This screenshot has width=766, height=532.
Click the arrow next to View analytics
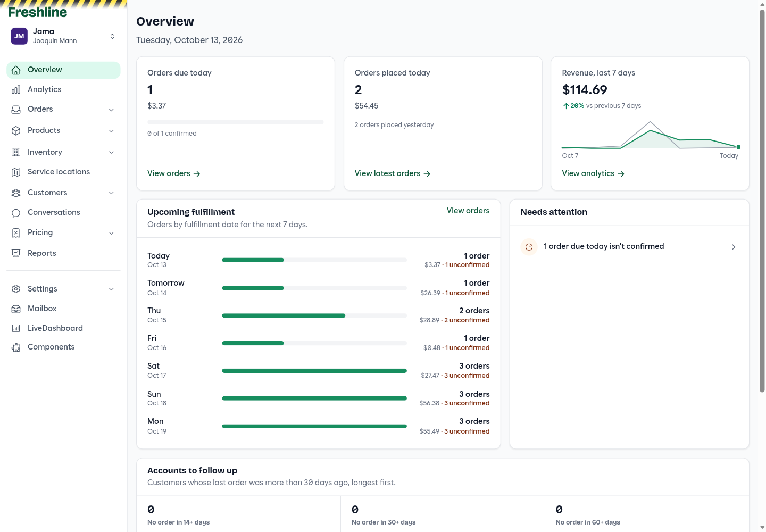click(621, 174)
